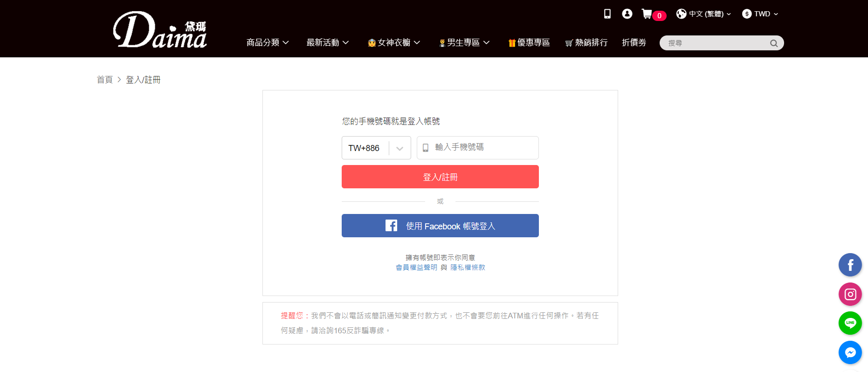Log in with the Facebook 帳號登入 button
Viewport: 868px width, 372px height.
(x=440, y=226)
